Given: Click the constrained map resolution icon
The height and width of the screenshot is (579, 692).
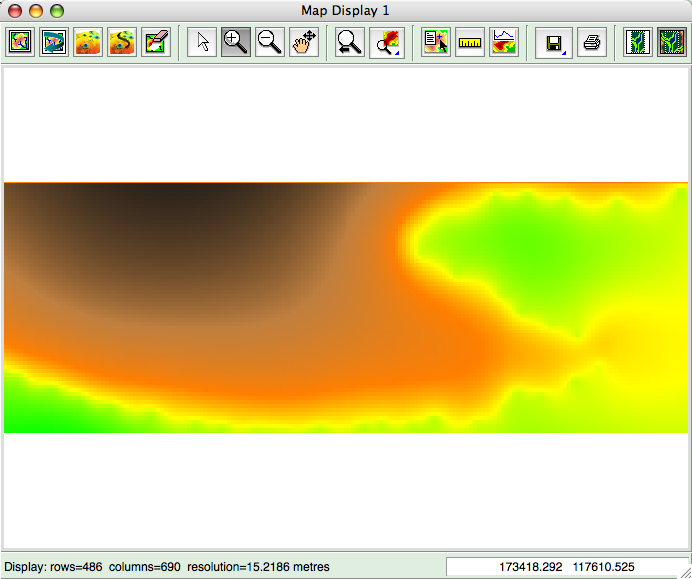Looking at the screenshot, I should (x=637, y=42).
